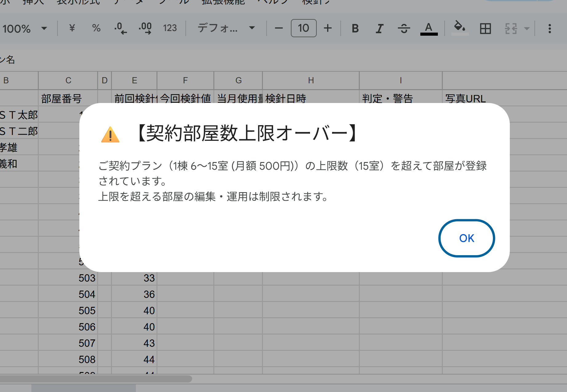Viewport: 567px width, 392px height.
Task: Toggle italic formatting
Action: coord(379,28)
